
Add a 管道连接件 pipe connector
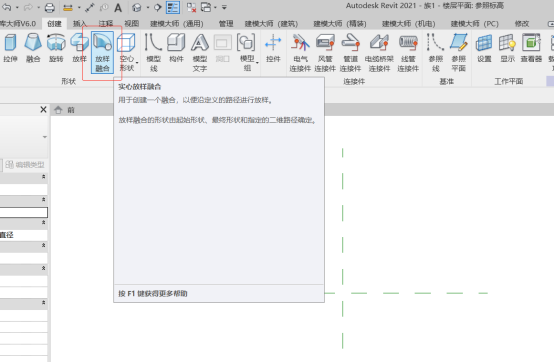coord(350,52)
